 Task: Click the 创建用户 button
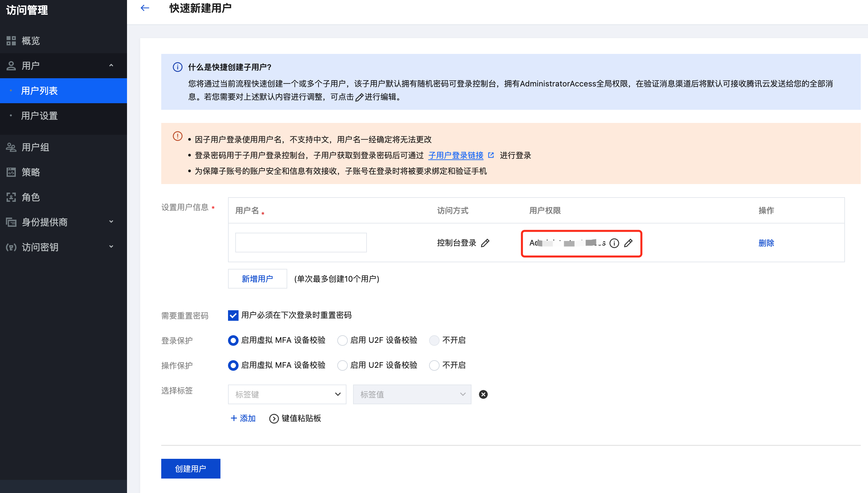(191, 468)
